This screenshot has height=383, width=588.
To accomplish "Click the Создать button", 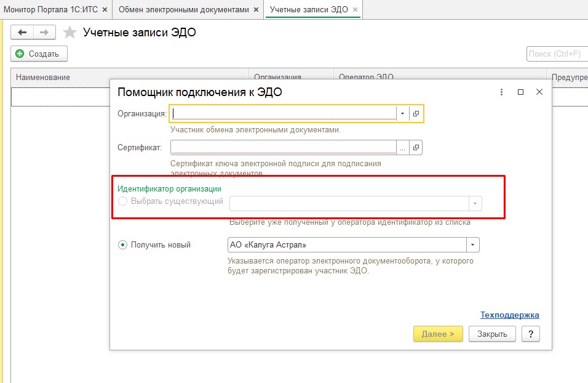I will (x=39, y=54).
